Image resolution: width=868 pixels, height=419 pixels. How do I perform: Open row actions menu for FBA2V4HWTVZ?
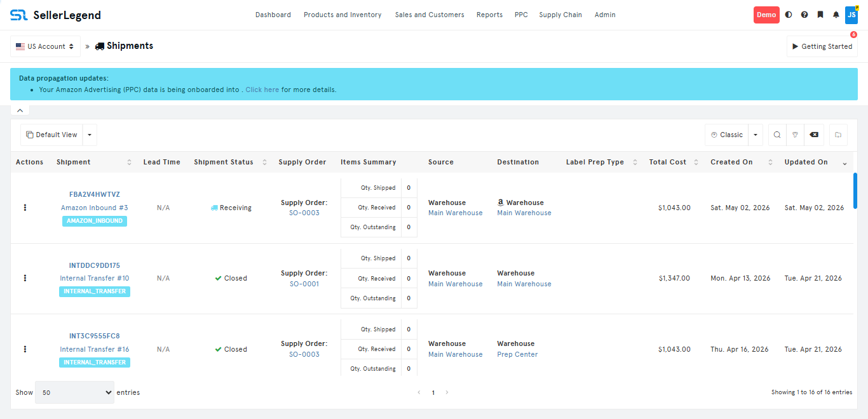point(25,208)
